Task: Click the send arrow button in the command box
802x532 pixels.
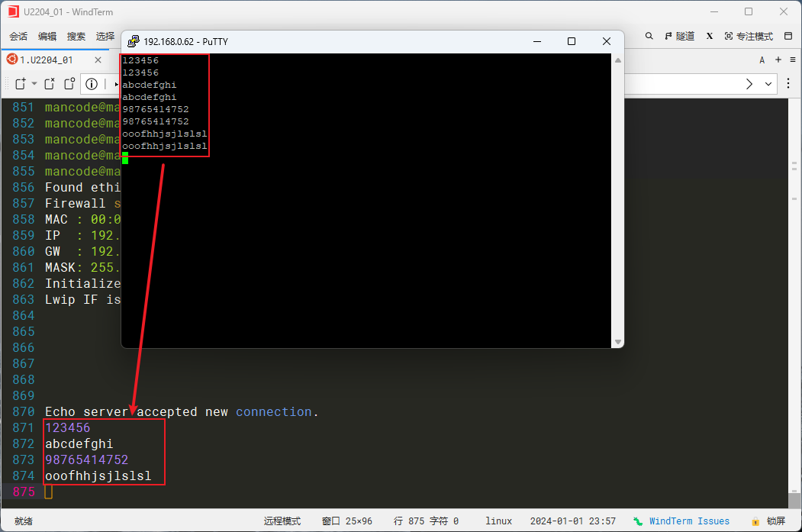Action: (x=749, y=83)
